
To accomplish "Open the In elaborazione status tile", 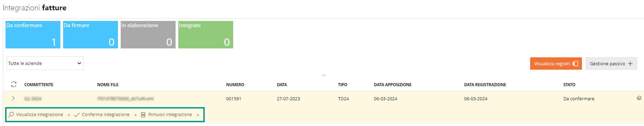I will pos(148,35).
